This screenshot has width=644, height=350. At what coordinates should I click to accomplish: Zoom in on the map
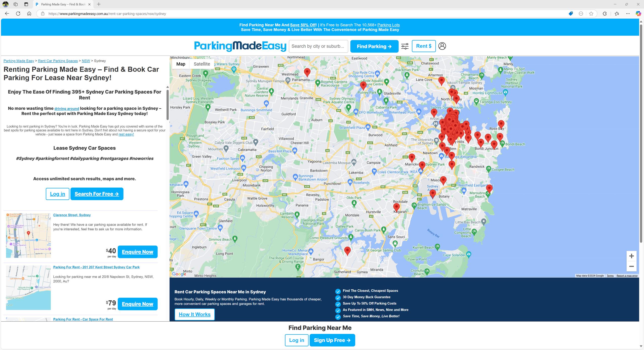631,256
